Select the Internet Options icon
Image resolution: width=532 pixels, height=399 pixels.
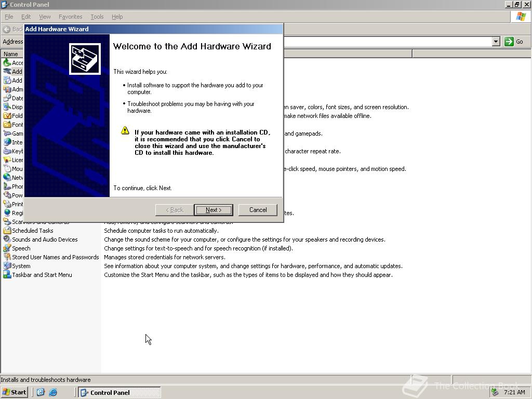7,142
